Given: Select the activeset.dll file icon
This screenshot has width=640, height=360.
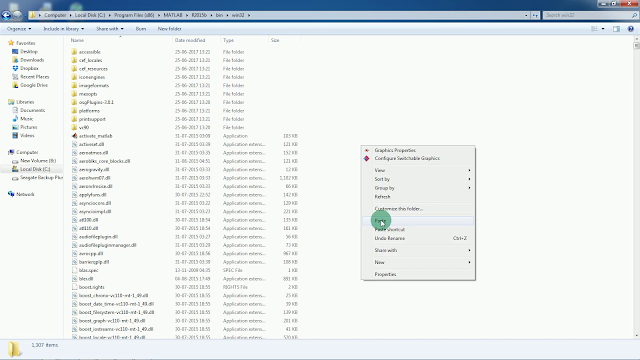Looking at the screenshot, I should click(74, 144).
